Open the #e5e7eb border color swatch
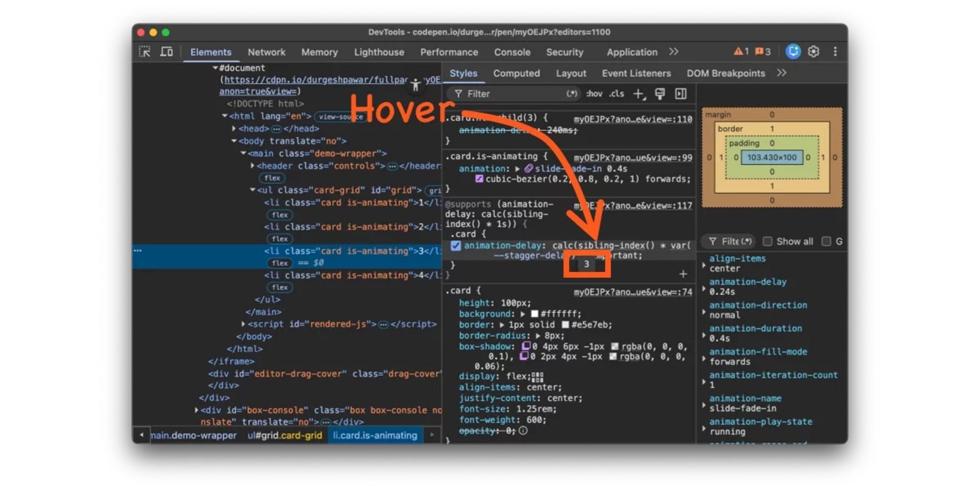Screen dimensions: 980x490 [565, 325]
